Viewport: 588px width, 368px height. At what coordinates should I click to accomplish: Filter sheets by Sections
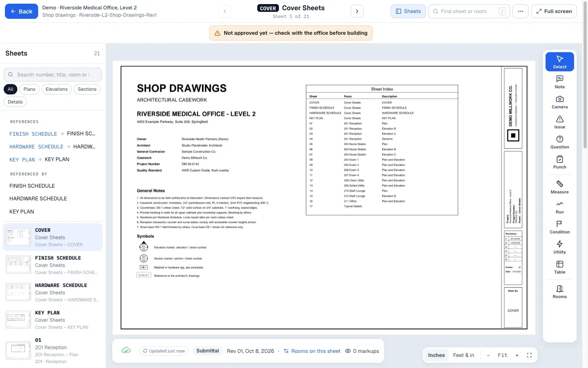pyautogui.click(x=87, y=89)
